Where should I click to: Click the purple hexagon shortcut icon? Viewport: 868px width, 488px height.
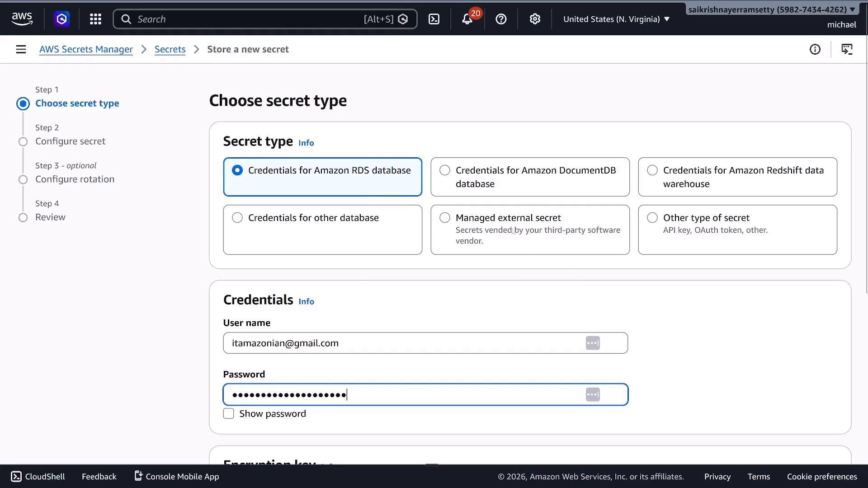pyautogui.click(x=61, y=19)
